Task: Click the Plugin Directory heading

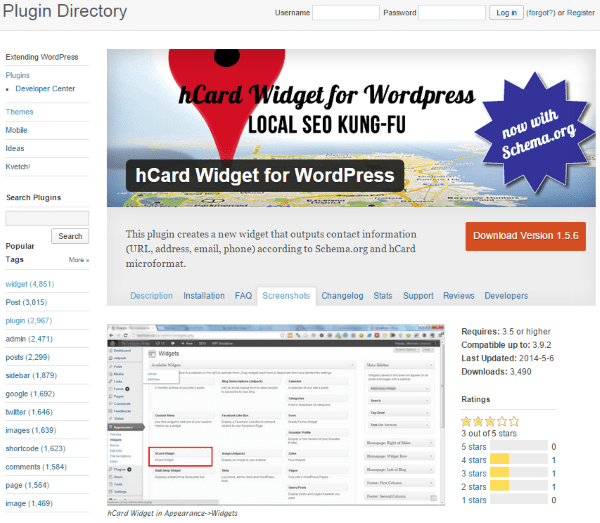Action: point(65,11)
